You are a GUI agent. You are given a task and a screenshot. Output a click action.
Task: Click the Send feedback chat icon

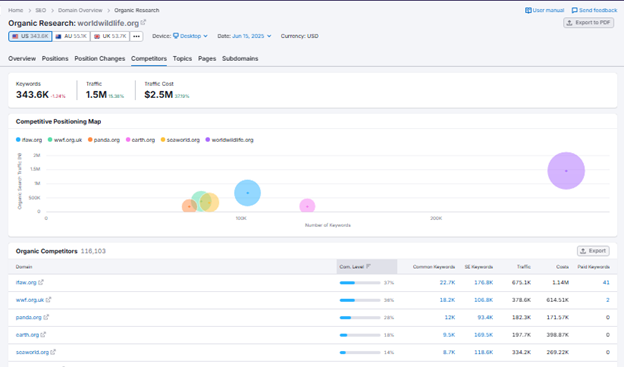[x=575, y=10]
